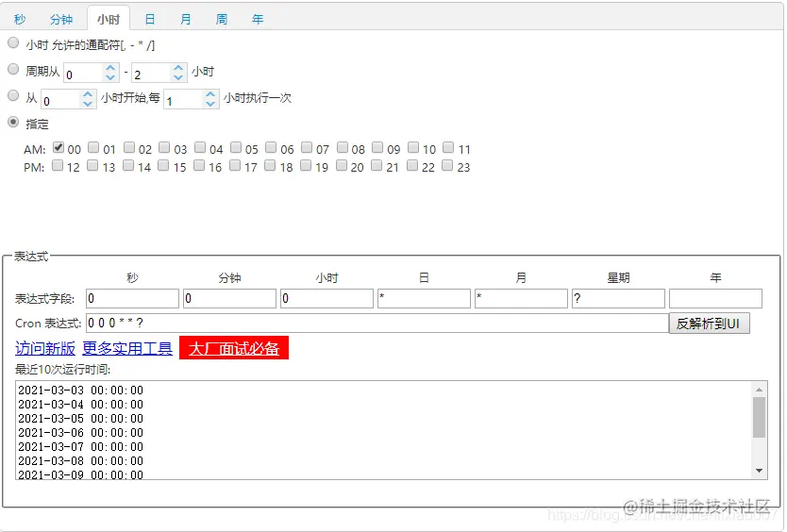Viewport: 787px width, 532px height.
Task: Select the 小时 wildcard radio option
Action: [x=13, y=43]
